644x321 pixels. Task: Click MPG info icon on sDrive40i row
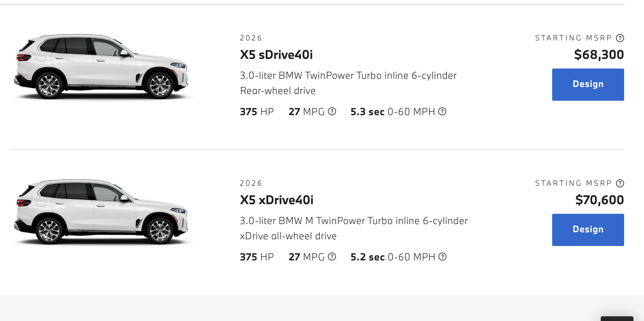332,111
